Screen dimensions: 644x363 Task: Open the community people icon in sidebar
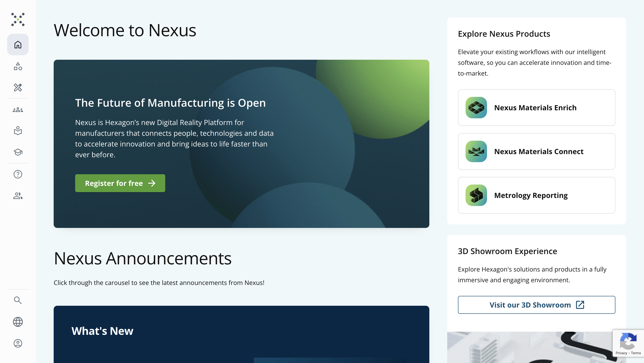pyautogui.click(x=18, y=110)
